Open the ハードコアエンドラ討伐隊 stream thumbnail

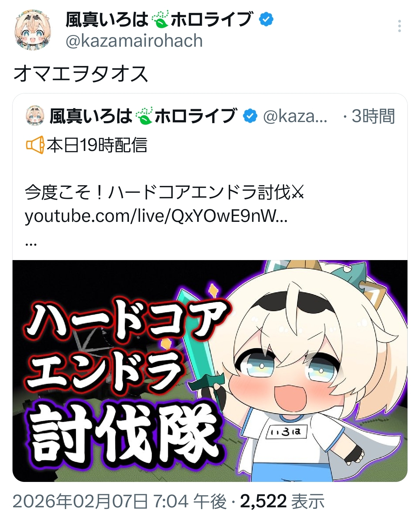(210, 371)
